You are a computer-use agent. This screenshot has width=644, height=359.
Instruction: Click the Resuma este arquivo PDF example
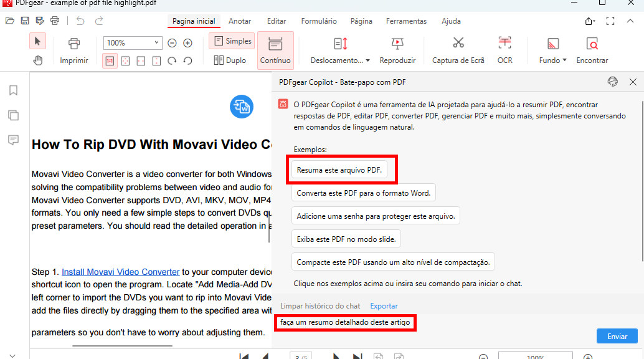click(x=339, y=170)
